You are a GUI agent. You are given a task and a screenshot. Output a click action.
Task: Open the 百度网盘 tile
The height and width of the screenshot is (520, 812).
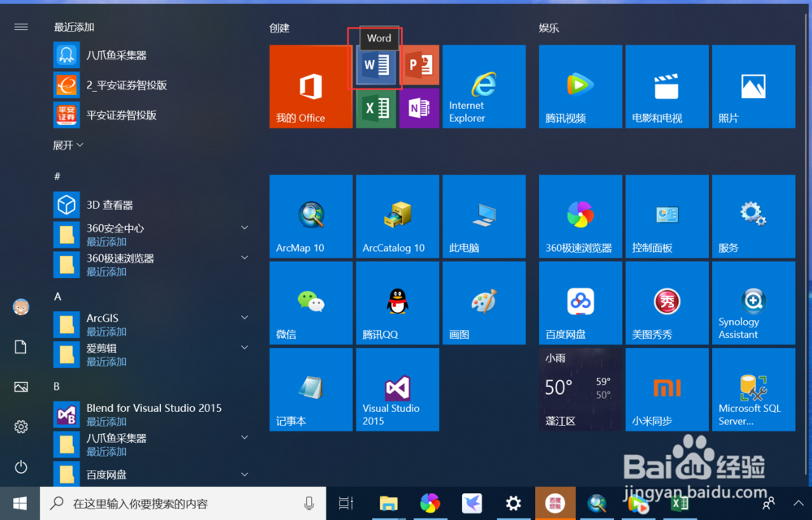[581, 303]
